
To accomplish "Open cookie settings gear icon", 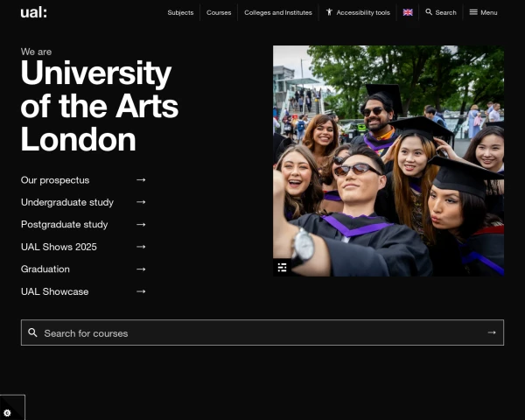I will click(x=7, y=413).
